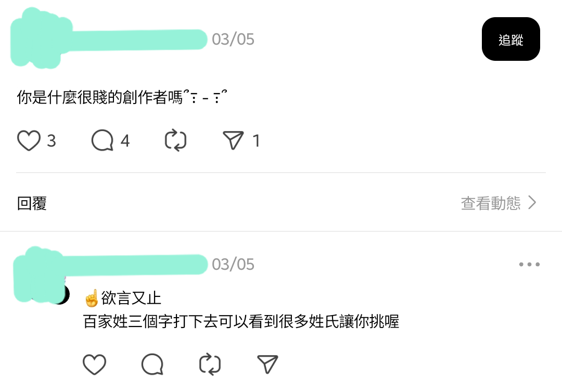Screen dimensions: 562x392
Task: Open 查看動態 activity link
Action: coord(491,203)
